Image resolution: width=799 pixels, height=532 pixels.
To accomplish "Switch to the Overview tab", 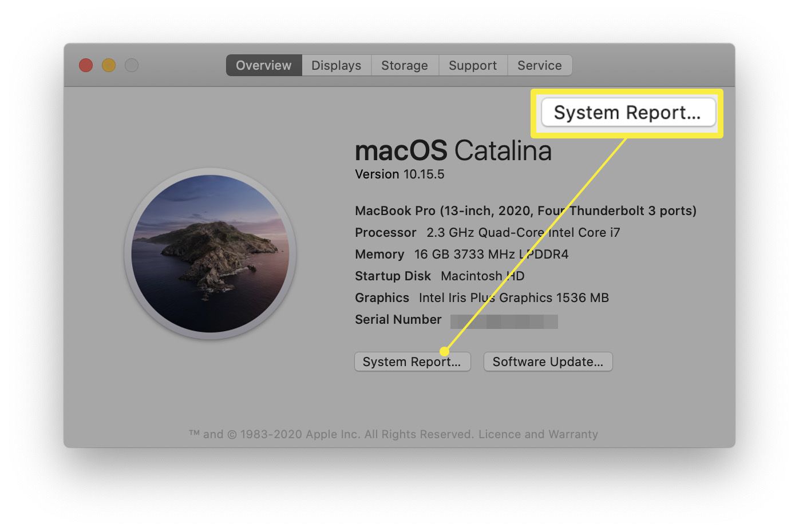I will pos(264,65).
